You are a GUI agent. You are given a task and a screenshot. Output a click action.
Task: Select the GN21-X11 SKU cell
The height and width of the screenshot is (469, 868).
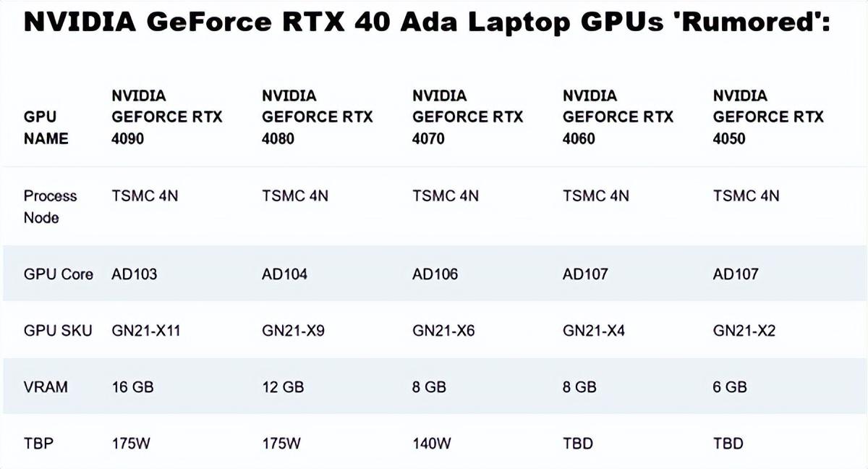(145, 331)
